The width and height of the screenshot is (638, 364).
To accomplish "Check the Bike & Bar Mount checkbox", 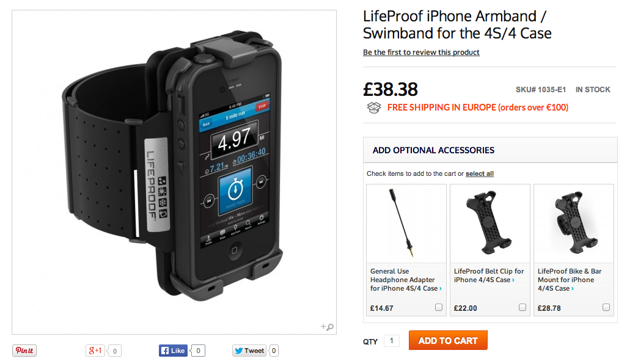I will 606,307.
